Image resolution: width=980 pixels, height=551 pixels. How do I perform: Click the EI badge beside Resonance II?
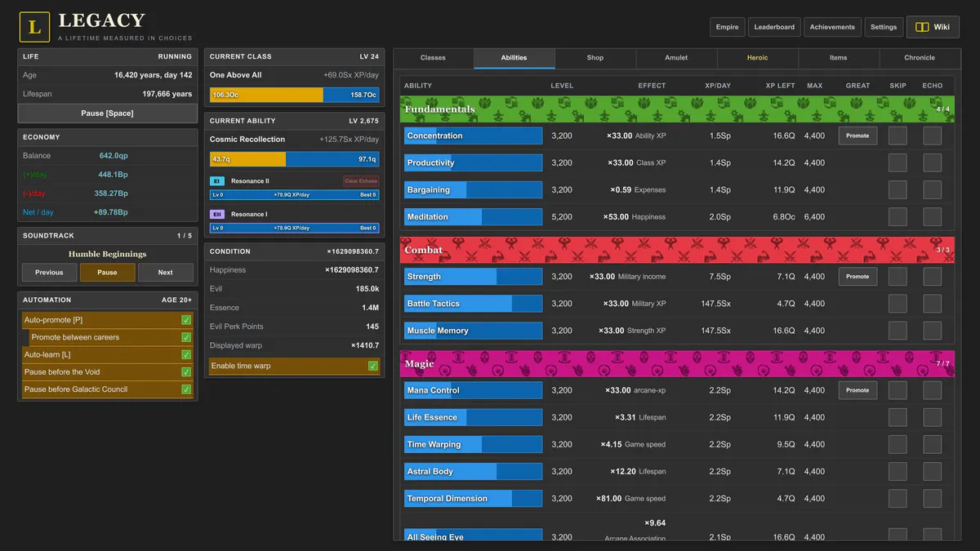click(217, 181)
